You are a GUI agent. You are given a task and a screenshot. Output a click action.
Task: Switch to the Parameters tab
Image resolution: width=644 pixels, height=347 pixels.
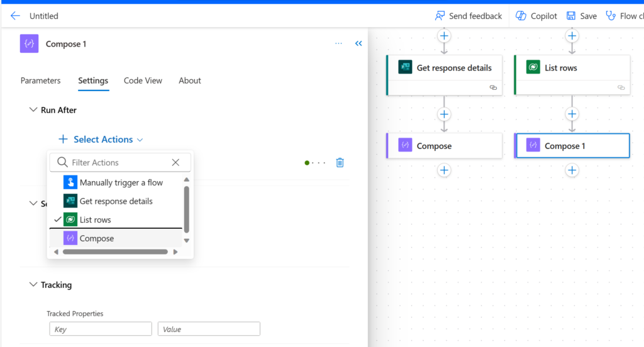coord(40,80)
